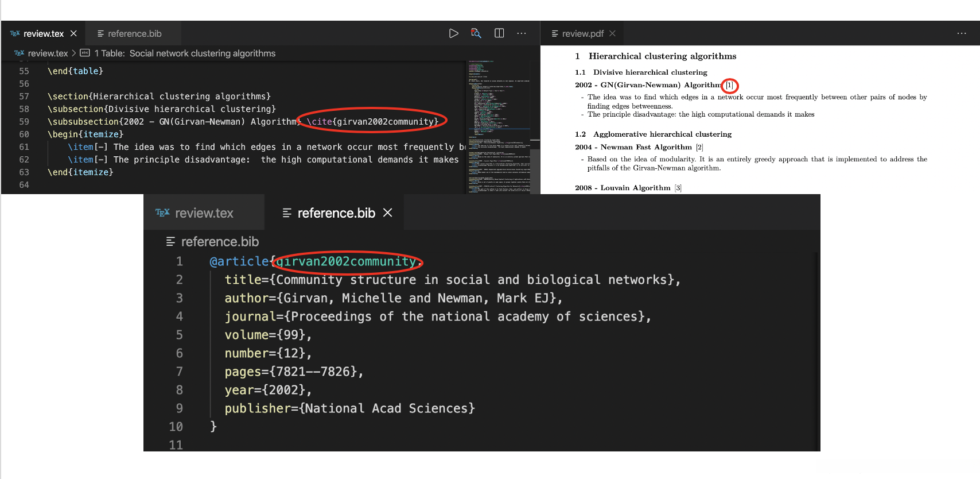
Task: Click PDF heading 'Hierarchical clustering algorithms'
Action: [662, 56]
